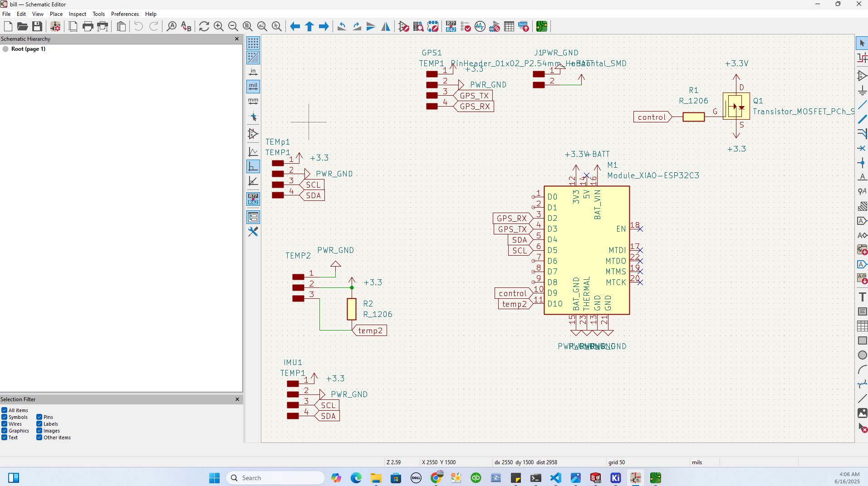Viewport: 868px width, 486px height.
Task: Switch units to mils
Action: tap(253, 86)
